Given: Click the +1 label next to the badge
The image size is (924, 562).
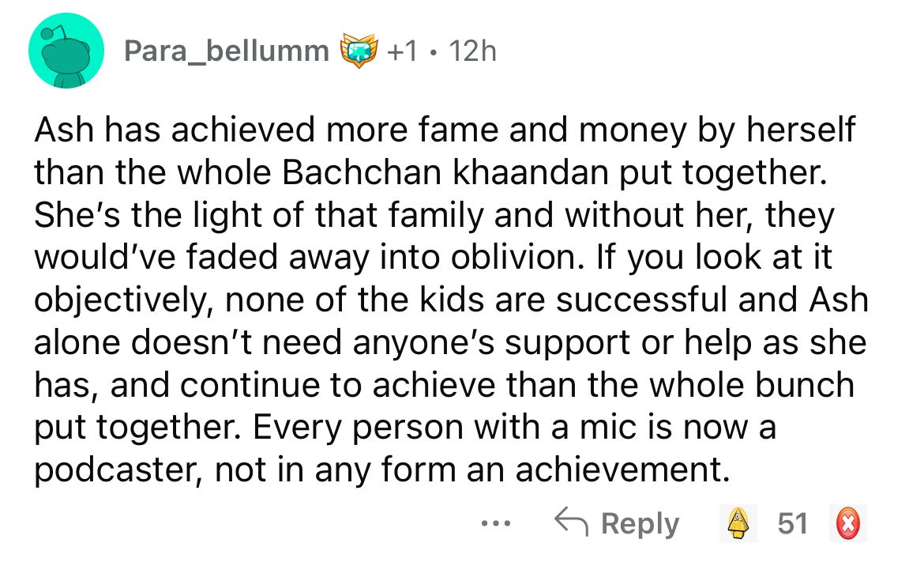Looking at the screenshot, I should [x=402, y=52].
